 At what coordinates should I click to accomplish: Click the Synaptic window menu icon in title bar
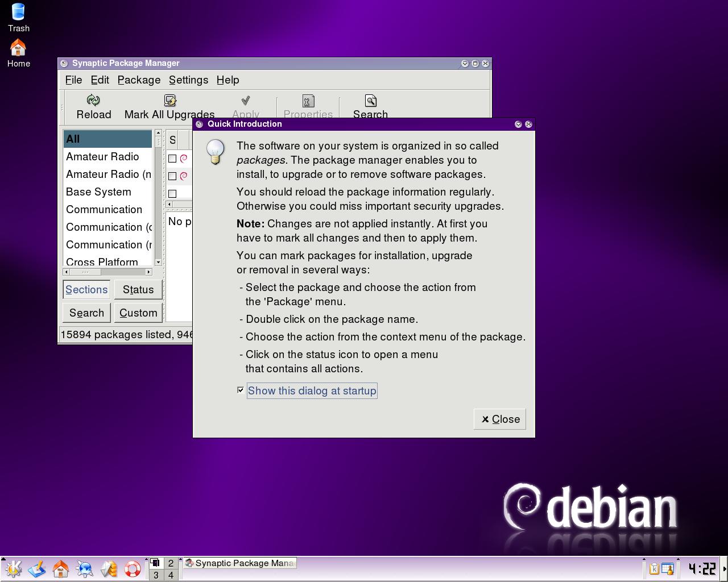coord(64,64)
